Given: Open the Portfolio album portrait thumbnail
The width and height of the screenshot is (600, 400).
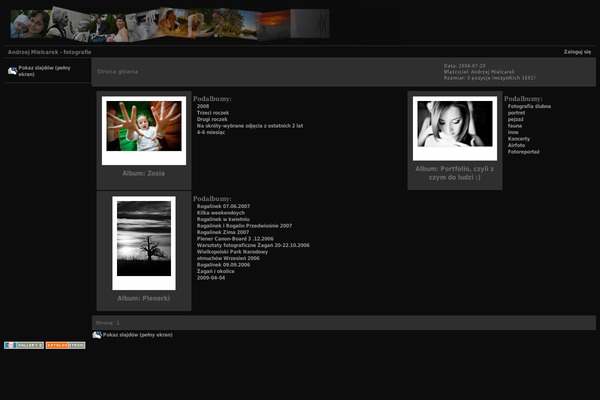Looking at the screenshot, I should (x=455, y=128).
